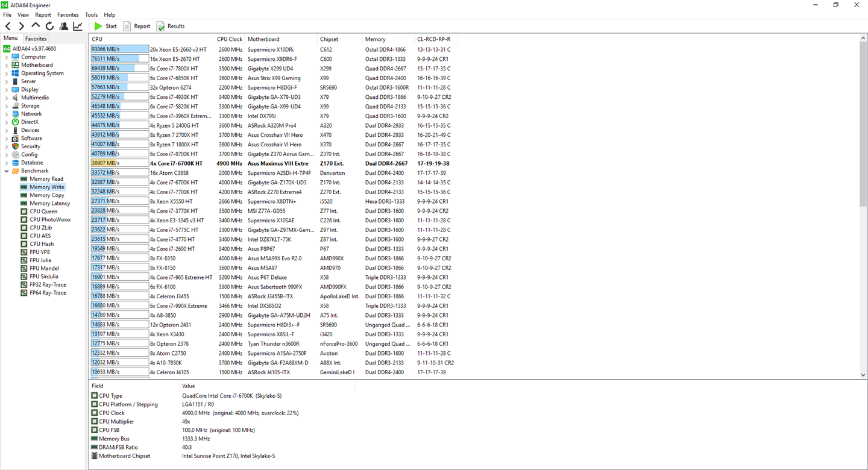Expand the Multimedia tree node

click(x=7, y=98)
